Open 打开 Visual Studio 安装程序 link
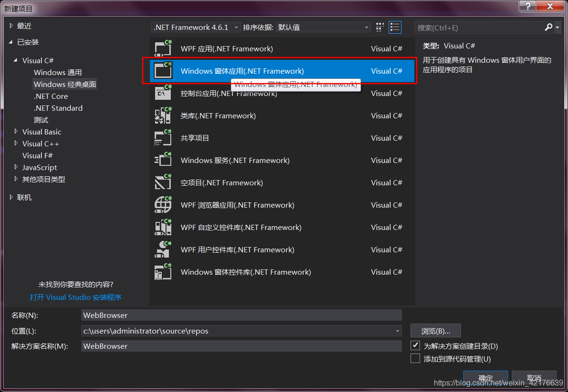568x392 pixels. [75, 297]
